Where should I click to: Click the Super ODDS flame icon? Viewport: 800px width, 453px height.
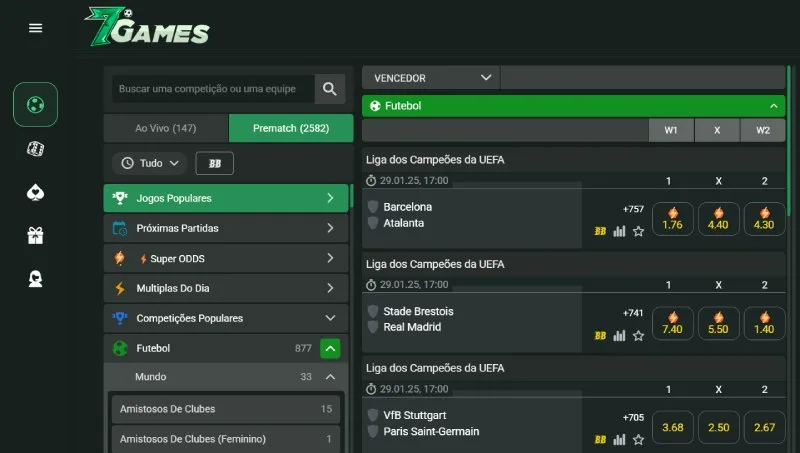119,258
